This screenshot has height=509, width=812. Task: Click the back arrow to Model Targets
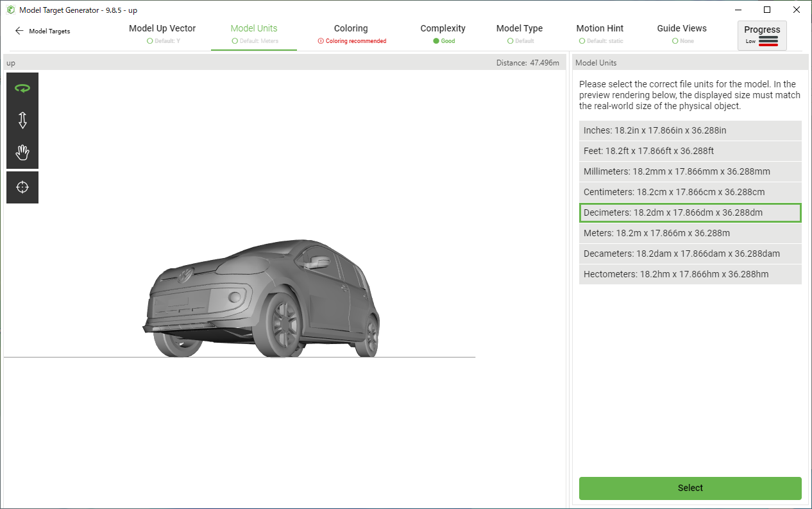click(19, 31)
